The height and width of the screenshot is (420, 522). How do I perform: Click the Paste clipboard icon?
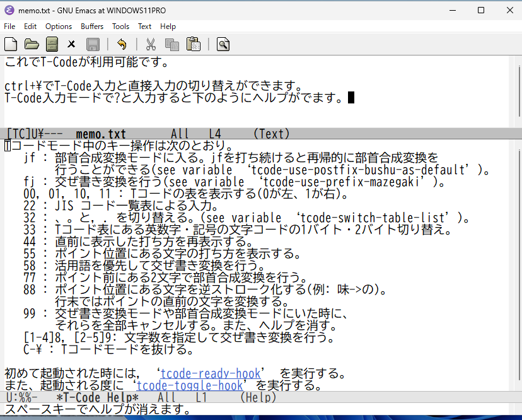click(x=194, y=44)
